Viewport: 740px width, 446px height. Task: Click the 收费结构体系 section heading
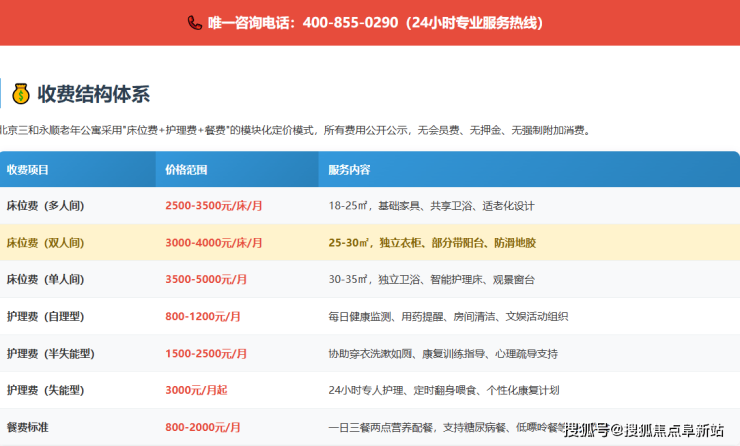click(x=93, y=95)
